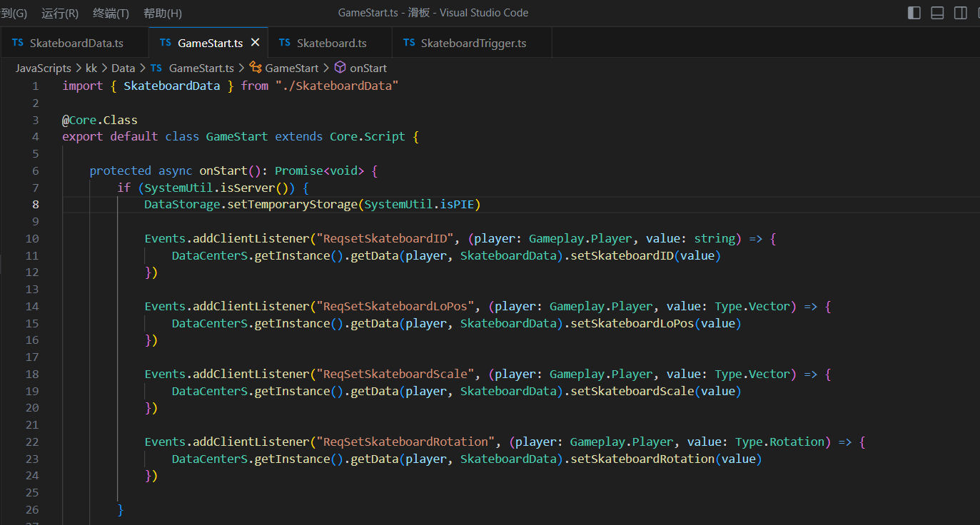Open the 终端(T) menu
This screenshot has width=980, height=525.
tap(111, 13)
